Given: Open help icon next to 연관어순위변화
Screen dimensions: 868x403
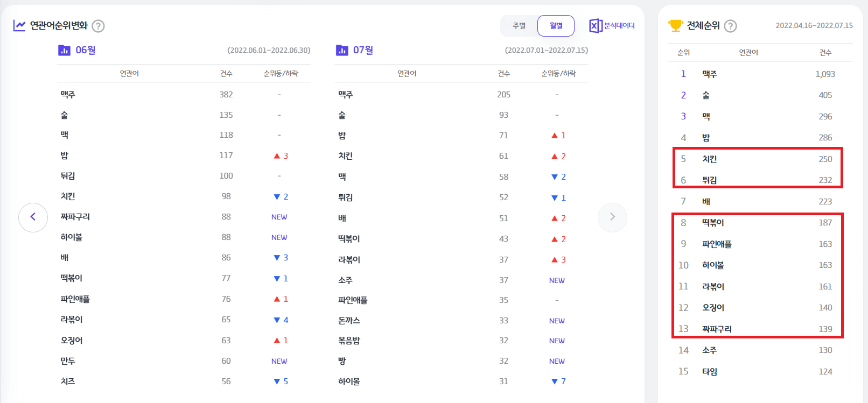Looking at the screenshot, I should tap(98, 26).
